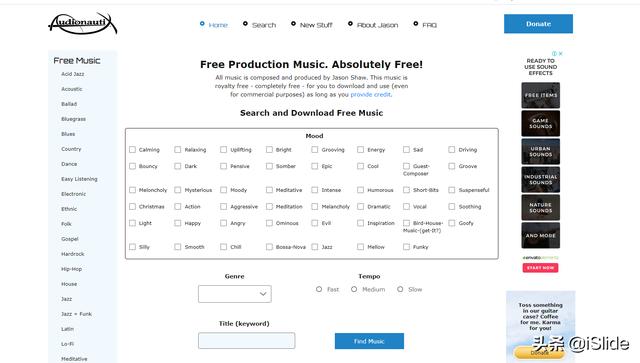Check the Calming mood checkbox
This screenshot has height=363, width=640.
pyautogui.click(x=132, y=150)
